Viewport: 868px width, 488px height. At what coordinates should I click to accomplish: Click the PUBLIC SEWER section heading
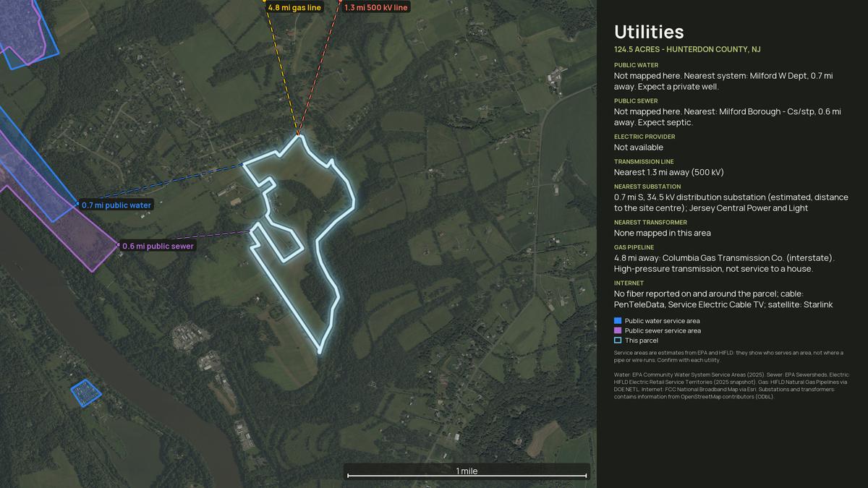pos(636,101)
